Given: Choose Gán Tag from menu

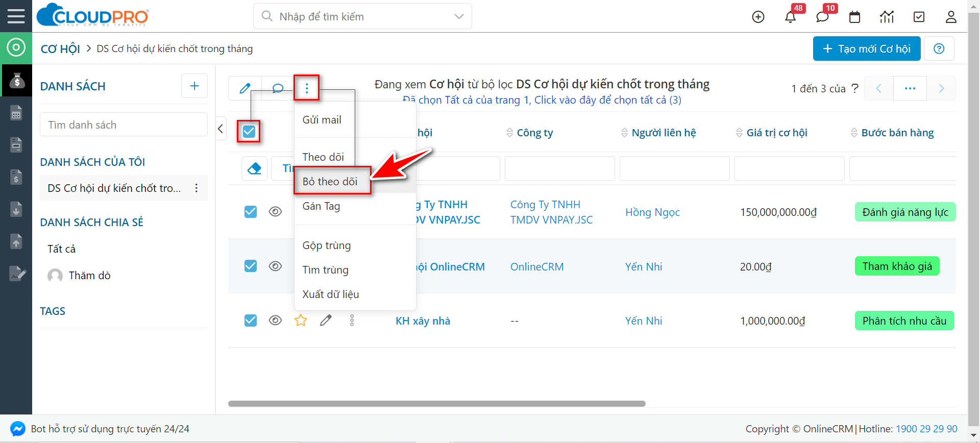Looking at the screenshot, I should 322,206.
